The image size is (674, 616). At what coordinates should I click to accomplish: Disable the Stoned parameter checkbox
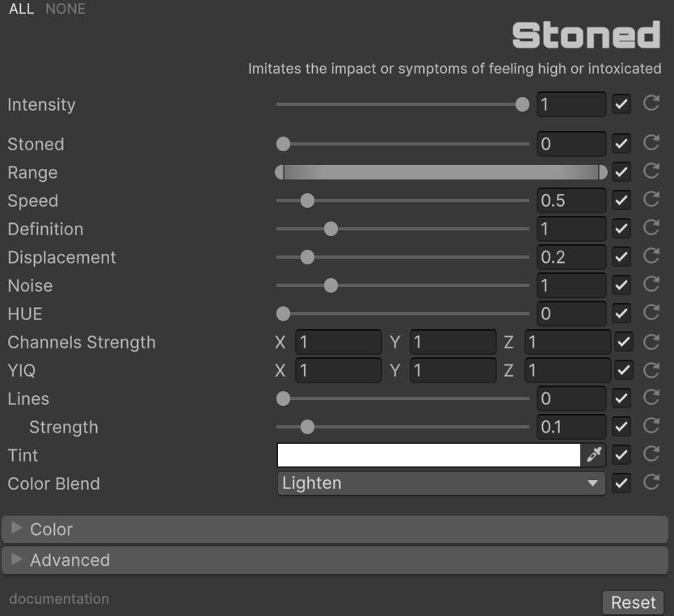point(621,144)
